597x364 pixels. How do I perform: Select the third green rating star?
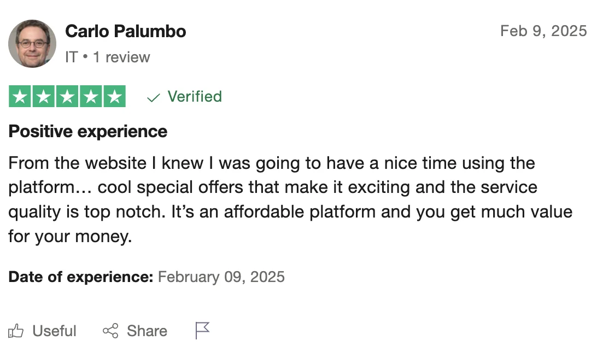click(67, 96)
